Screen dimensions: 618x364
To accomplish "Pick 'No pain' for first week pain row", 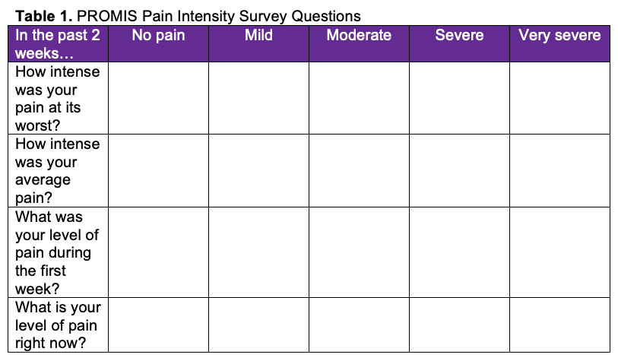I will coord(158,252).
